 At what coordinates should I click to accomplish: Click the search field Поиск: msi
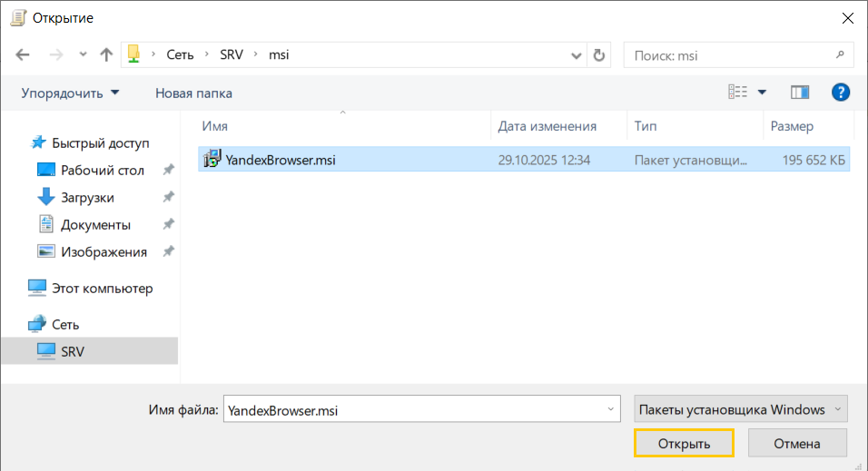tap(738, 55)
